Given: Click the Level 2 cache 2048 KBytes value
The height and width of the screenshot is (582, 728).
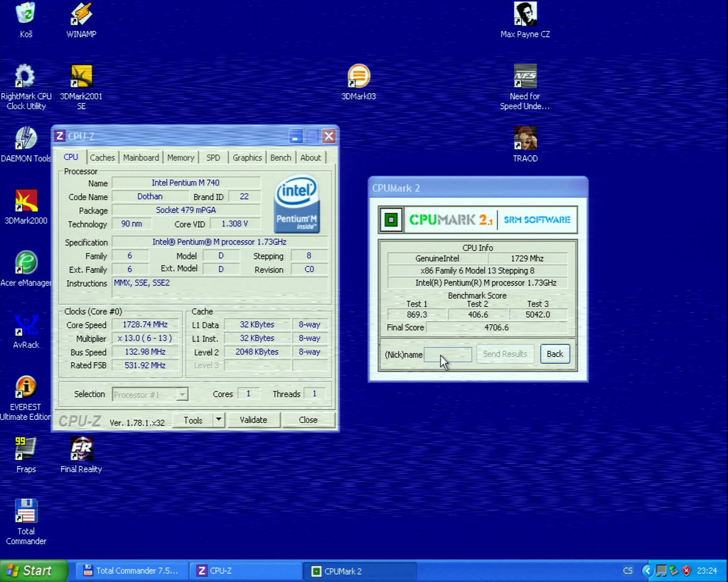Looking at the screenshot, I should (257, 352).
